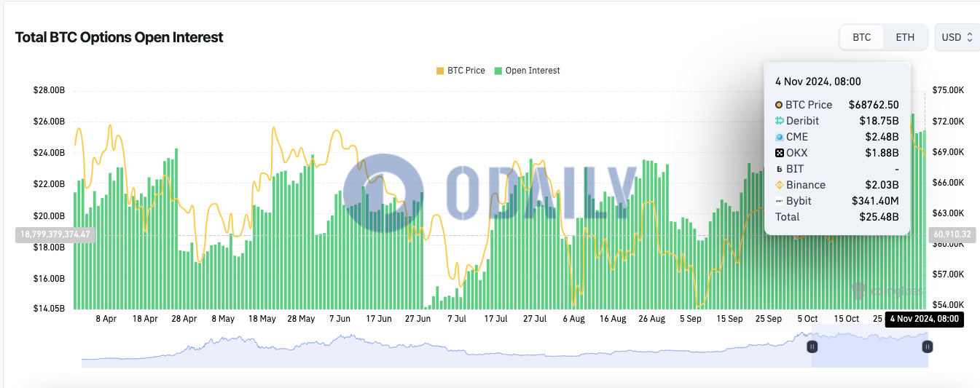980x388 pixels.
Task: Click the 8 Apr x-axis date label
Action: 106,319
